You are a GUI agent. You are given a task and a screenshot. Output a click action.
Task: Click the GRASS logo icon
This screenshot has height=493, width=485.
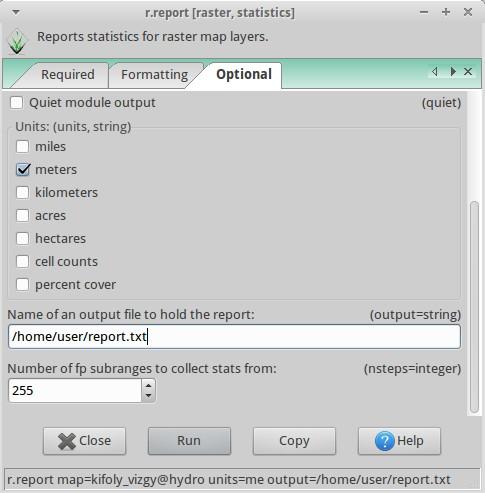17,42
